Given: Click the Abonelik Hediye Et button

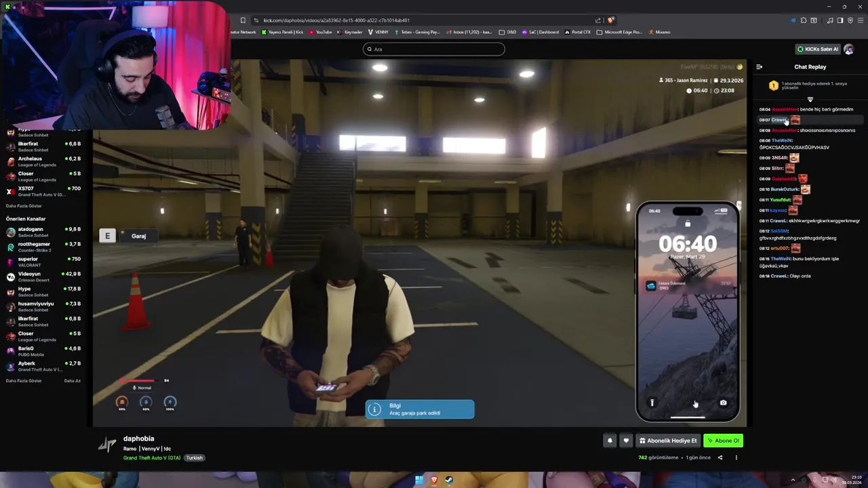Looking at the screenshot, I should click(668, 441).
